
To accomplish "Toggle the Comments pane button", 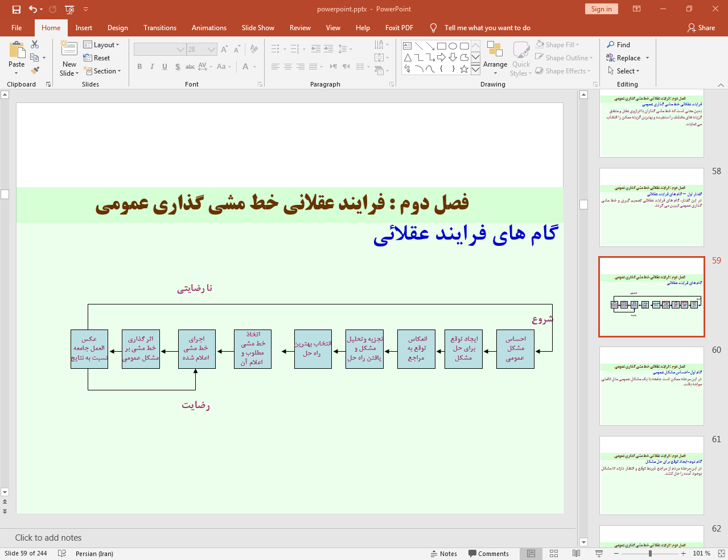I will click(x=488, y=554).
